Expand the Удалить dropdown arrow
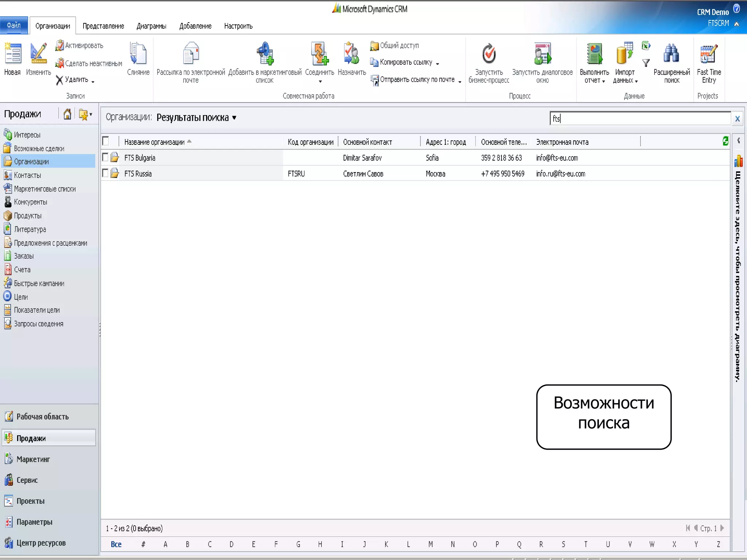This screenshot has width=747, height=560. click(x=93, y=81)
